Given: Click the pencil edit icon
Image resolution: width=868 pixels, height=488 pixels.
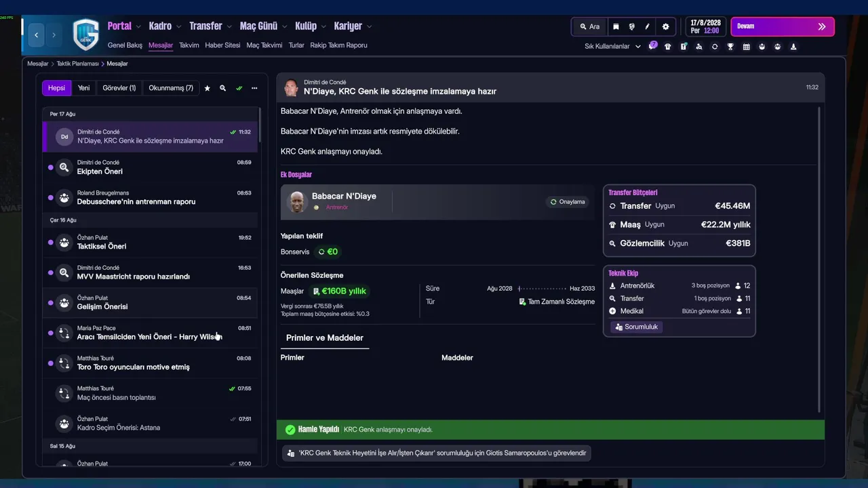Looking at the screenshot, I should pos(647,26).
